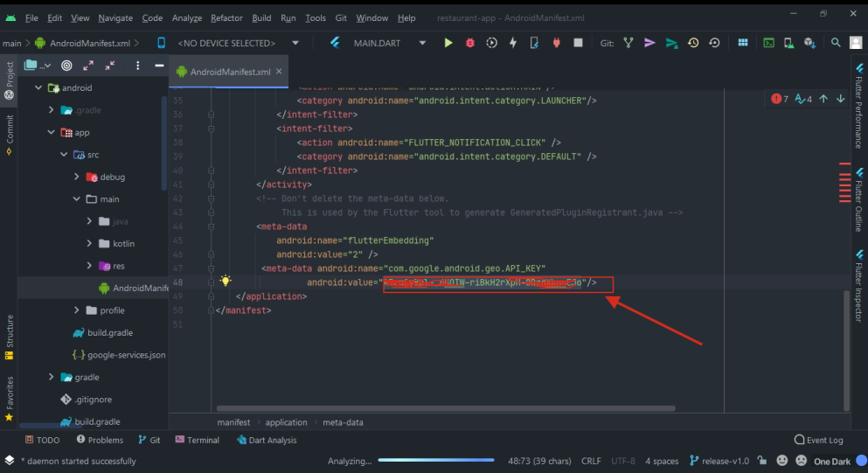Click the CRLF line separator widget

[591, 460]
